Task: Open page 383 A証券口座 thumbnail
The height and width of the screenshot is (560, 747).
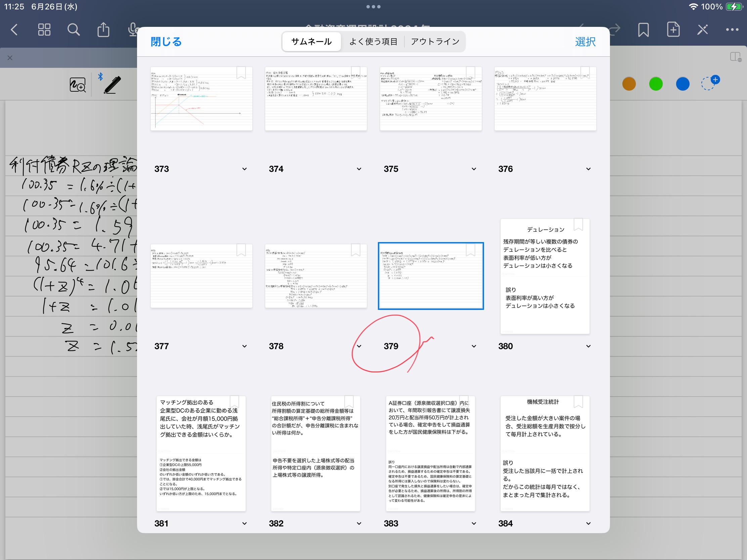Action: coord(430,453)
